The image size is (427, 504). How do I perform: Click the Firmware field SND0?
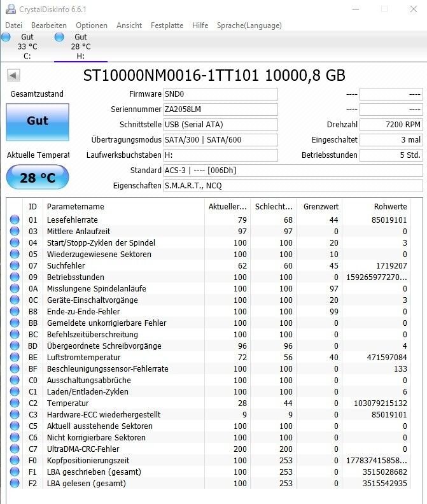[x=221, y=94]
